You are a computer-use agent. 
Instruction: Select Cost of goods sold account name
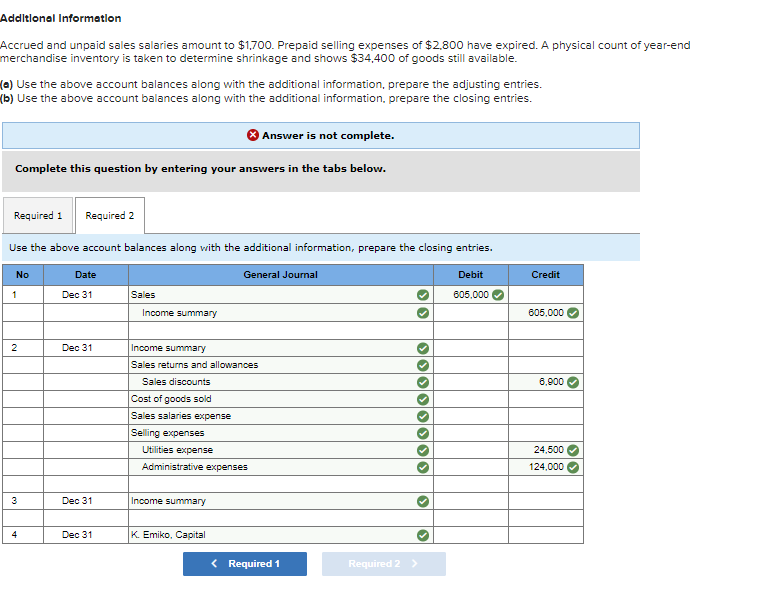[x=171, y=399]
